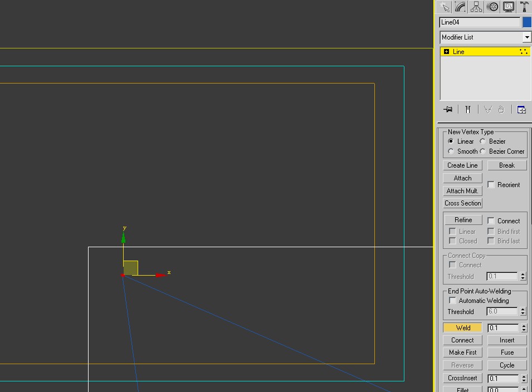This screenshot has width=532, height=392.
Task: Select the Smooth vertex type radio
Action: tap(451, 151)
